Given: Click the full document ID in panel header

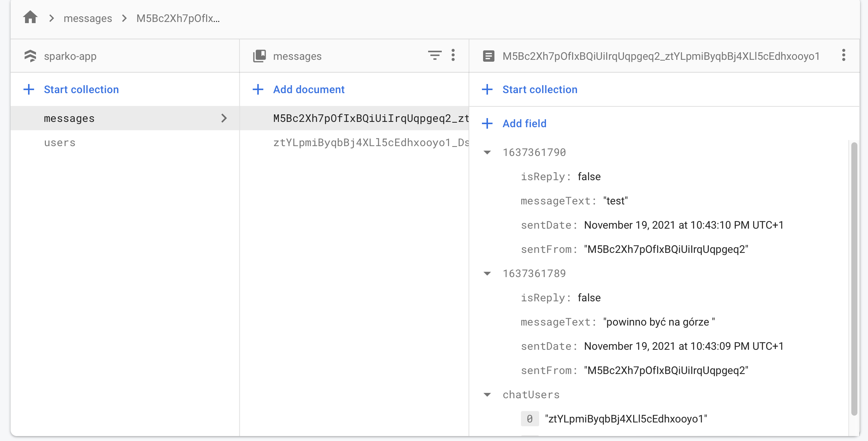Looking at the screenshot, I should pos(661,56).
